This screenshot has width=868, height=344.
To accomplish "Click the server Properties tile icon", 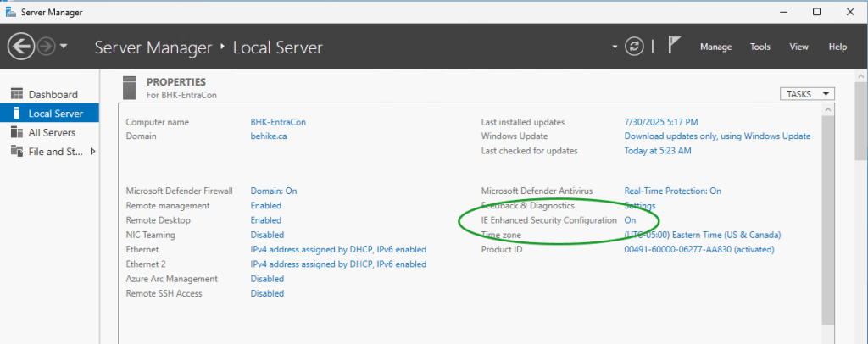I will point(130,87).
